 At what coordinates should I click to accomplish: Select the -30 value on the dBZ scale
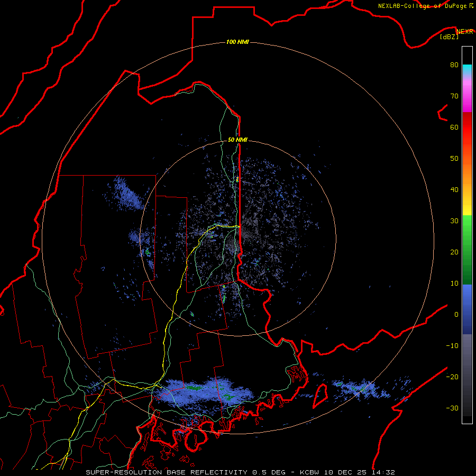[452, 408]
